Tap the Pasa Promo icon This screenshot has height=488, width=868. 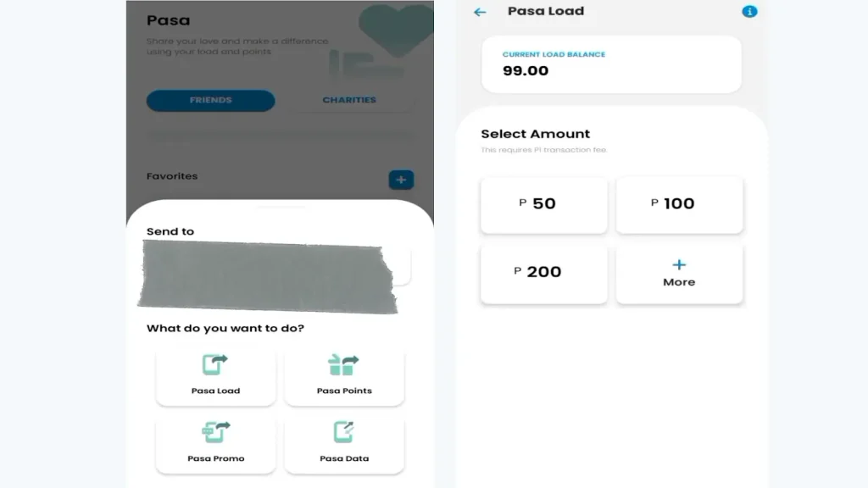[215, 432]
